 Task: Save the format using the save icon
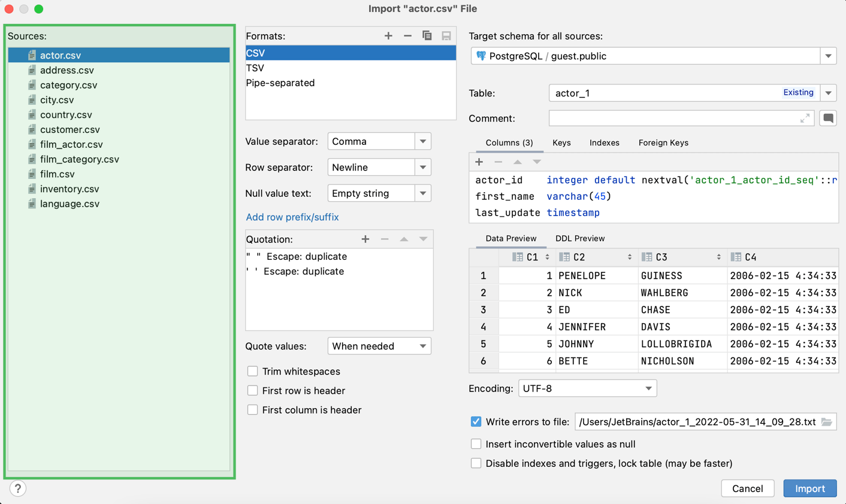446,35
